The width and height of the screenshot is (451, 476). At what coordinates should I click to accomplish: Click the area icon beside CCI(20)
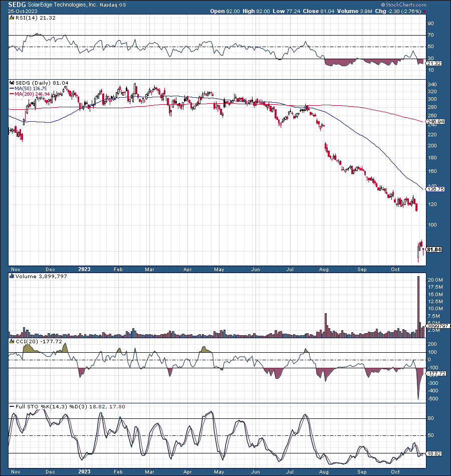point(11,341)
